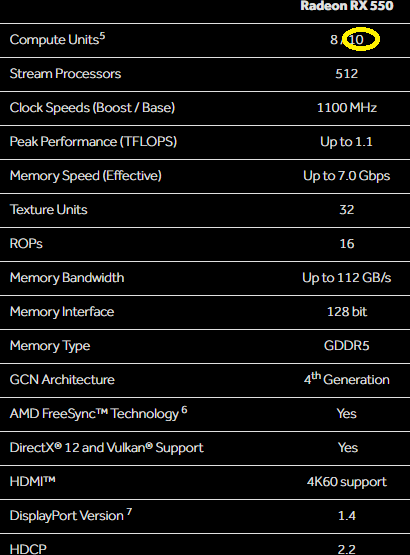Select Peak Performance (TFLOPS) label
Viewport: 410px width, 555px height.
click(x=93, y=142)
